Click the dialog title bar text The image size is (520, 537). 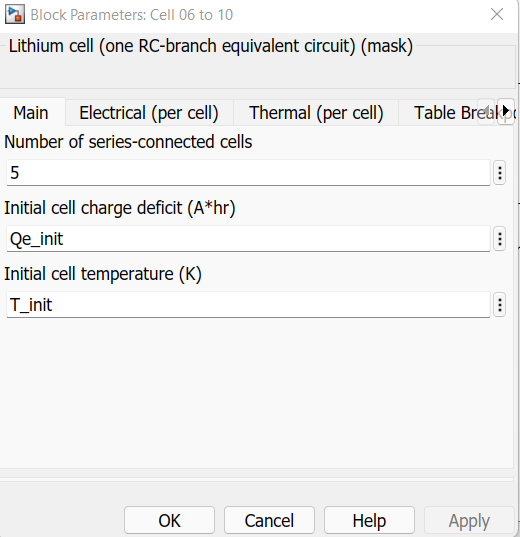(132, 15)
